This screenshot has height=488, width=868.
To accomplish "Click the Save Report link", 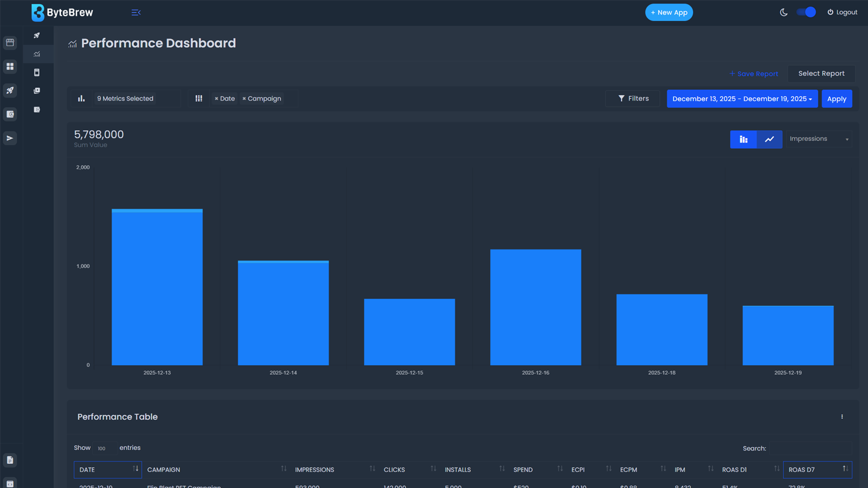I will pyautogui.click(x=753, y=74).
